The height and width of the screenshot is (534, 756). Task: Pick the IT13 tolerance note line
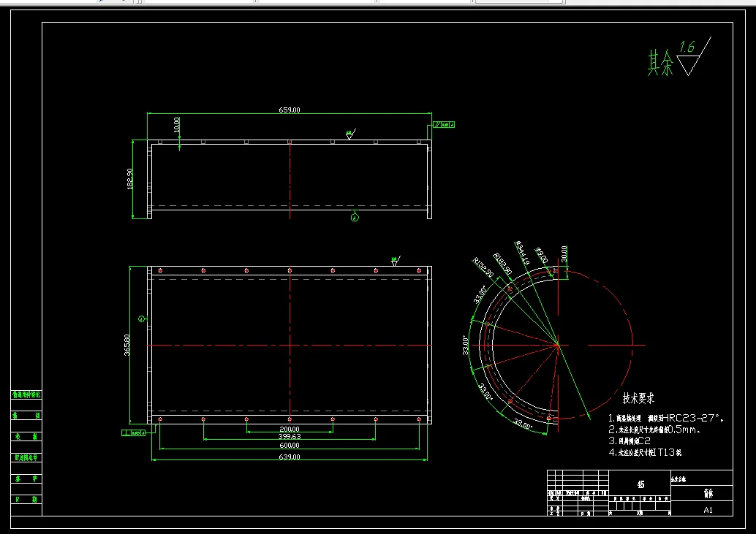645,452
